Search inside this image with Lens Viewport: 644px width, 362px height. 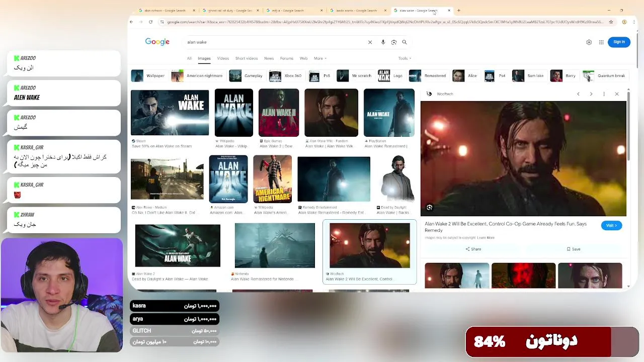pyautogui.click(x=429, y=207)
